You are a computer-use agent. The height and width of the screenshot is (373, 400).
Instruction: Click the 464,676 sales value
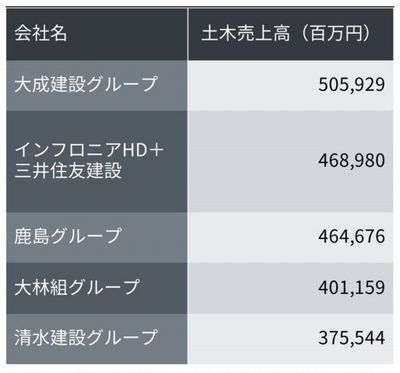(352, 236)
